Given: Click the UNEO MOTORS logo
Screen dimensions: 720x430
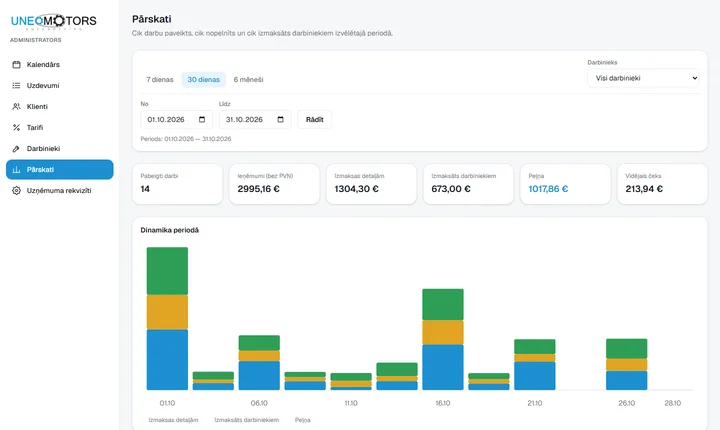Looking at the screenshot, I should (54, 21).
